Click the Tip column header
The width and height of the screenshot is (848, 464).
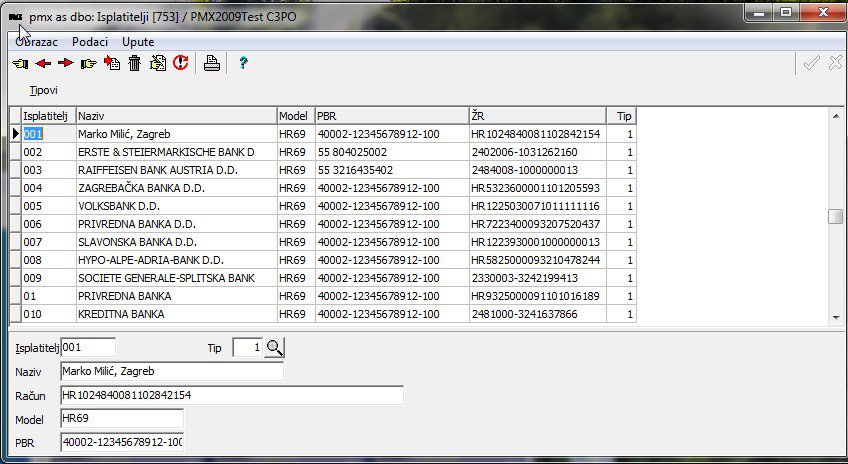621,116
